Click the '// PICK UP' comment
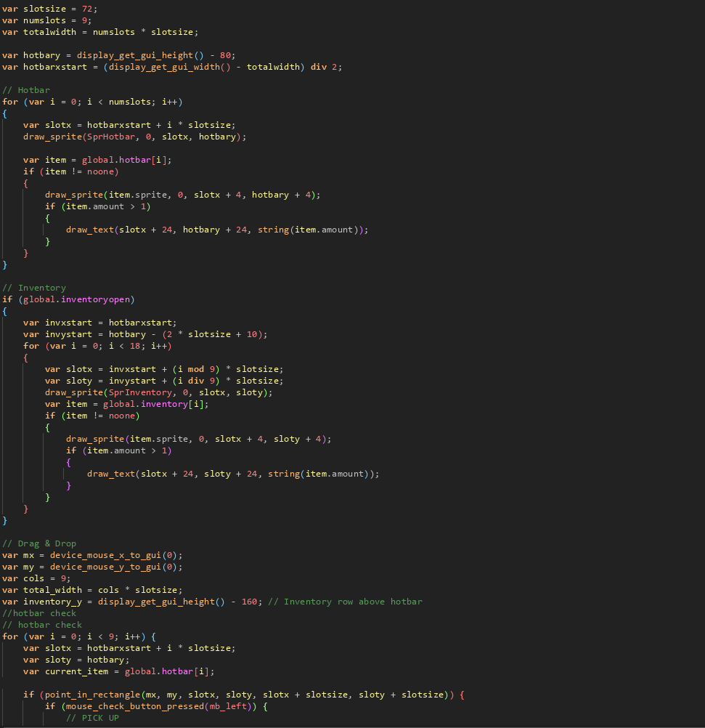Screen dimensions: 705x728 [92, 718]
